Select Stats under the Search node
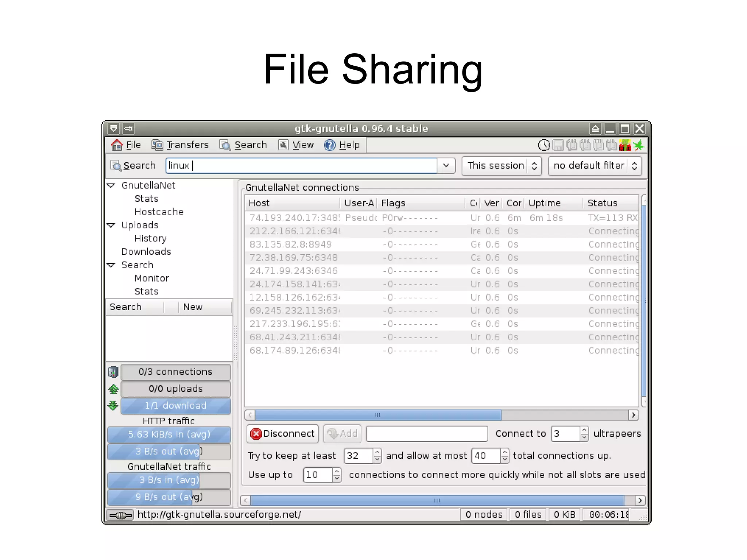Image resolution: width=747 pixels, height=560 pixels. click(x=147, y=291)
